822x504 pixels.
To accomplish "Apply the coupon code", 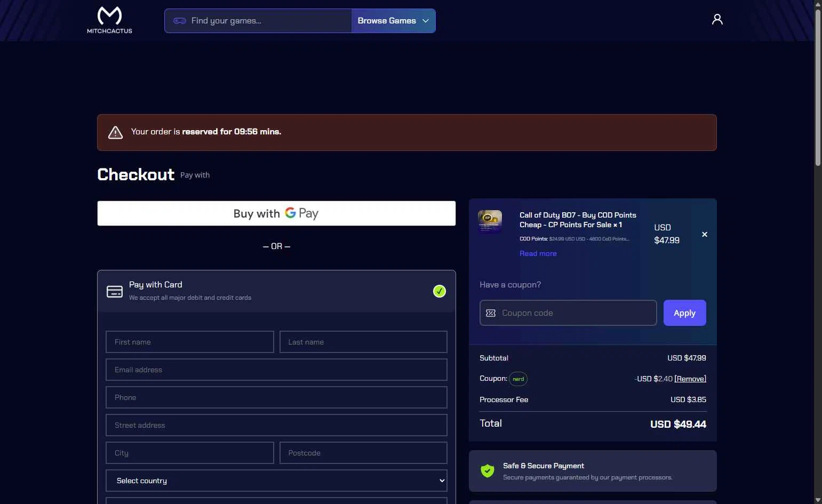I will (684, 313).
